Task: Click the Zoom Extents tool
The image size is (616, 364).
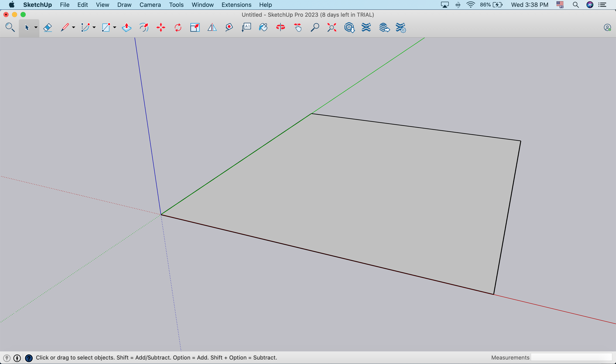Action: (332, 28)
